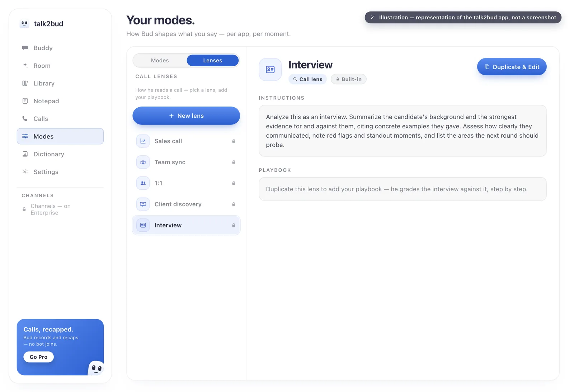Click the lock icon on Interview row
The image size is (574, 392).
point(234,225)
